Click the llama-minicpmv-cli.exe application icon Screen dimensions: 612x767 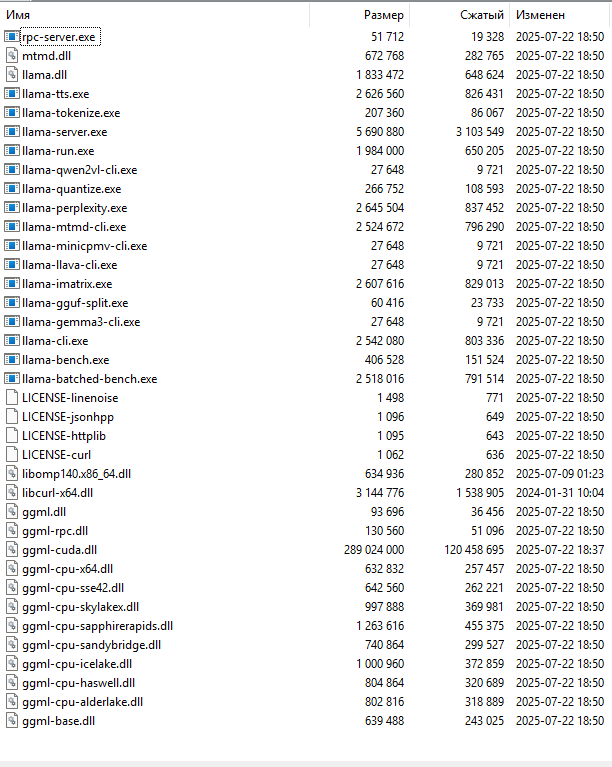(12, 246)
